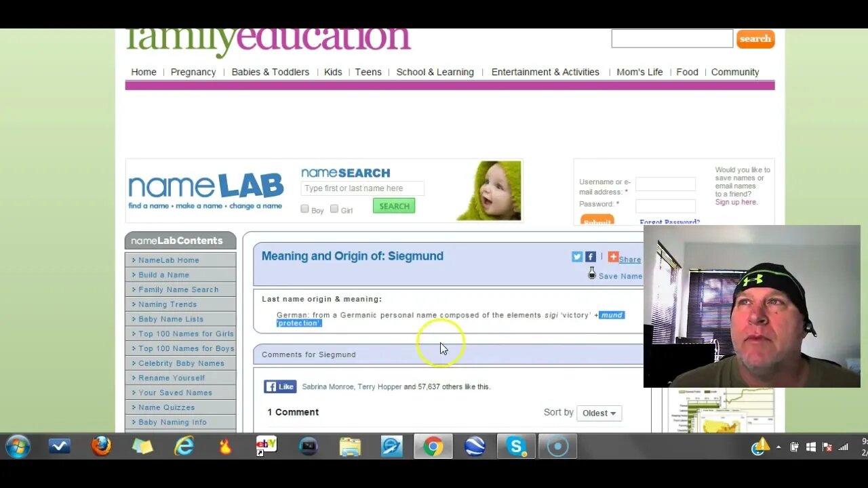Open Babies & Toddlers nav item
868x488 pixels.
pyautogui.click(x=271, y=72)
